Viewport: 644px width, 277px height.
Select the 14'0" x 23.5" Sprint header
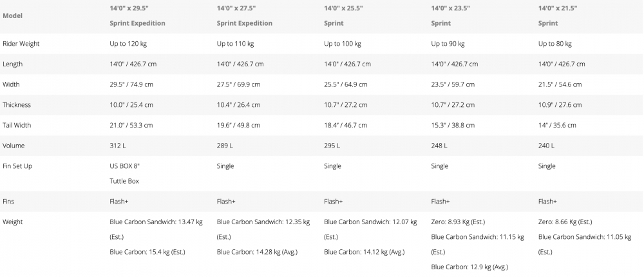[x=450, y=16]
